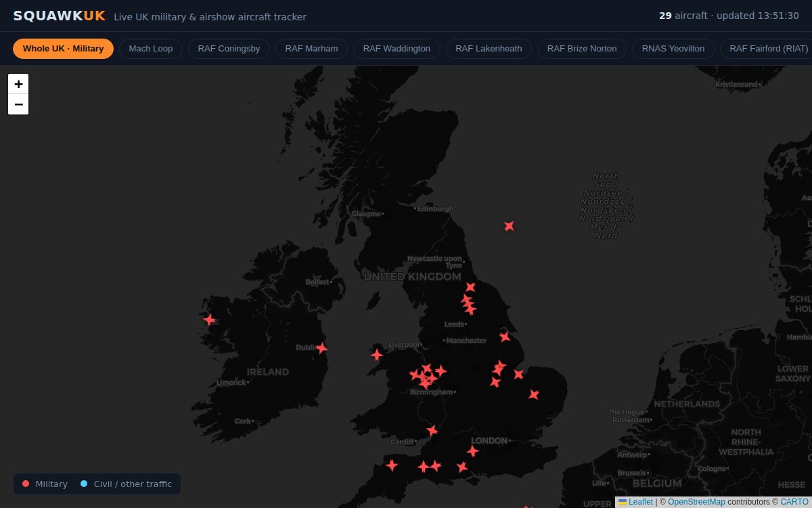This screenshot has width=812, height=508.
Task: Select the lone south-coast aircraft marker directly below the London-area marker
Action: [462, 467]
